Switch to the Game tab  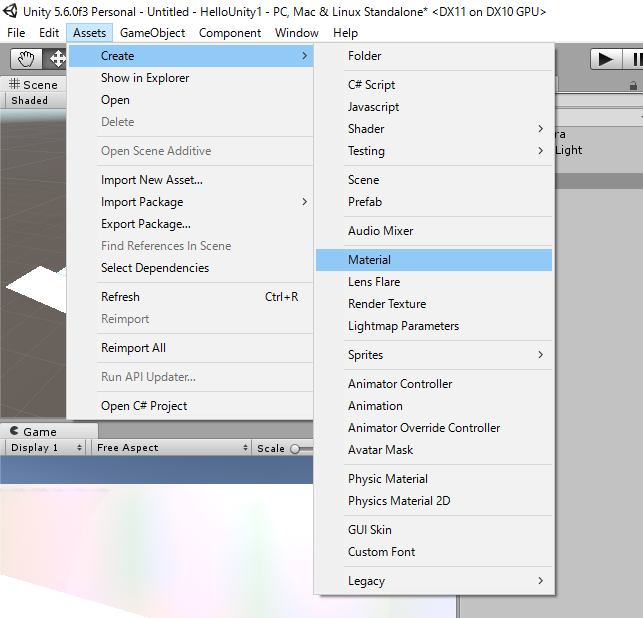coord(48,431)
